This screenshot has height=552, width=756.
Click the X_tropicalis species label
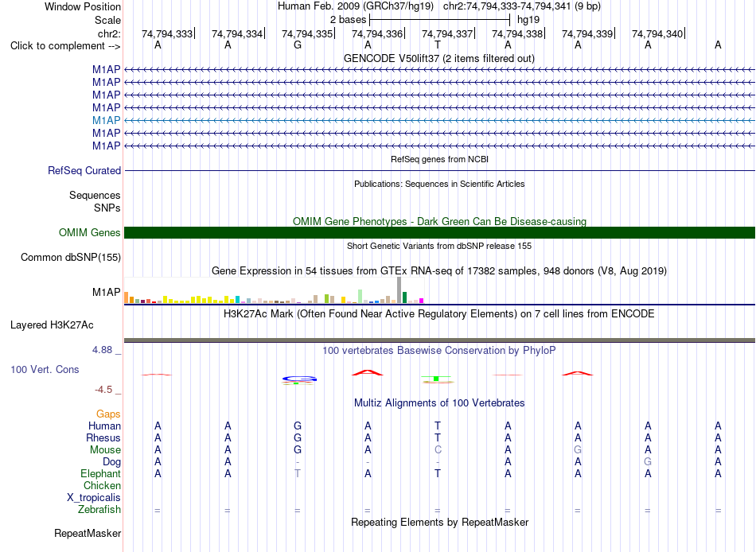click(x=94, y=498)
